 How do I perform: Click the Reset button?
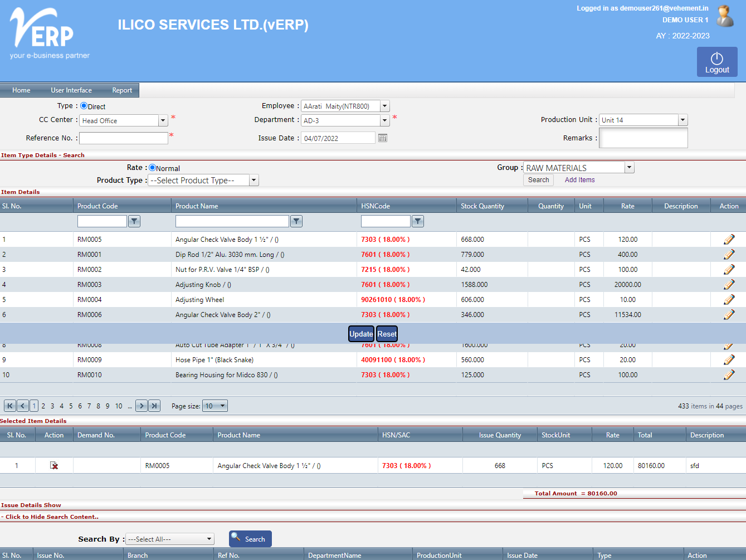(x=387, y=334)
